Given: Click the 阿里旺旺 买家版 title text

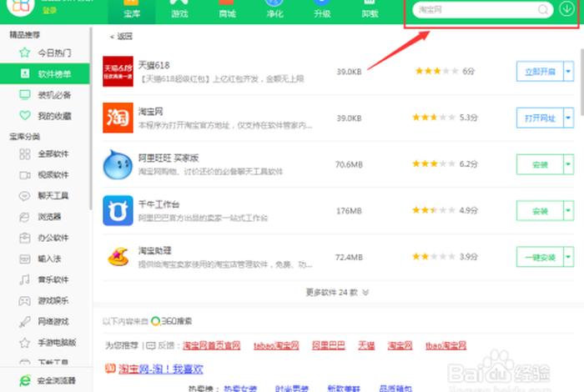Looking at the screenshot, I should tap(169, 158).
